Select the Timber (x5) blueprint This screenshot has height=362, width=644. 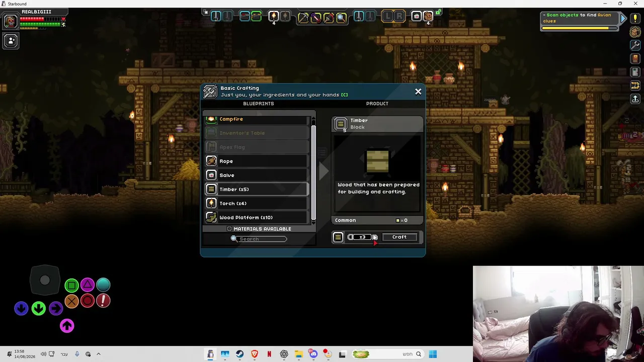(257, 189)
